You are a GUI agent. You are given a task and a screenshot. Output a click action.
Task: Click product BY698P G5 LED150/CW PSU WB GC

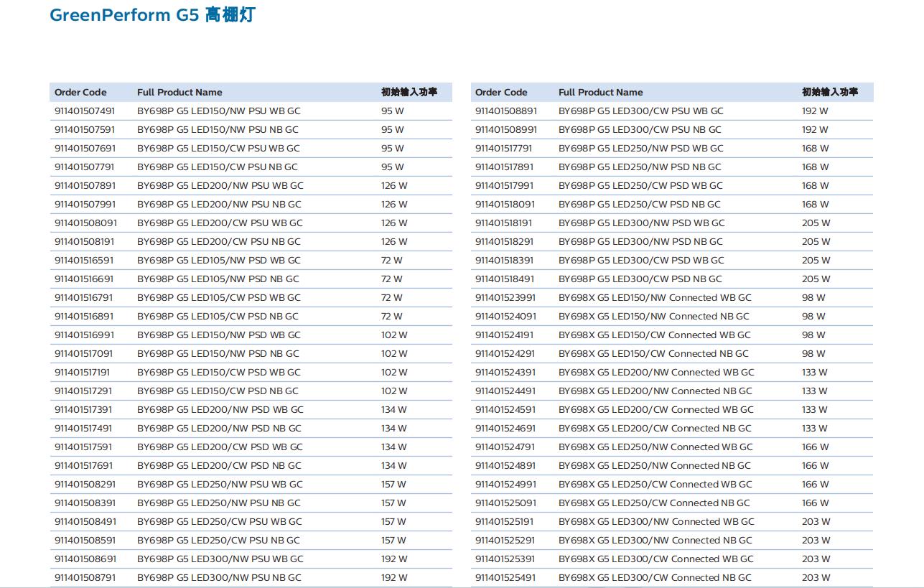(218, 149)
